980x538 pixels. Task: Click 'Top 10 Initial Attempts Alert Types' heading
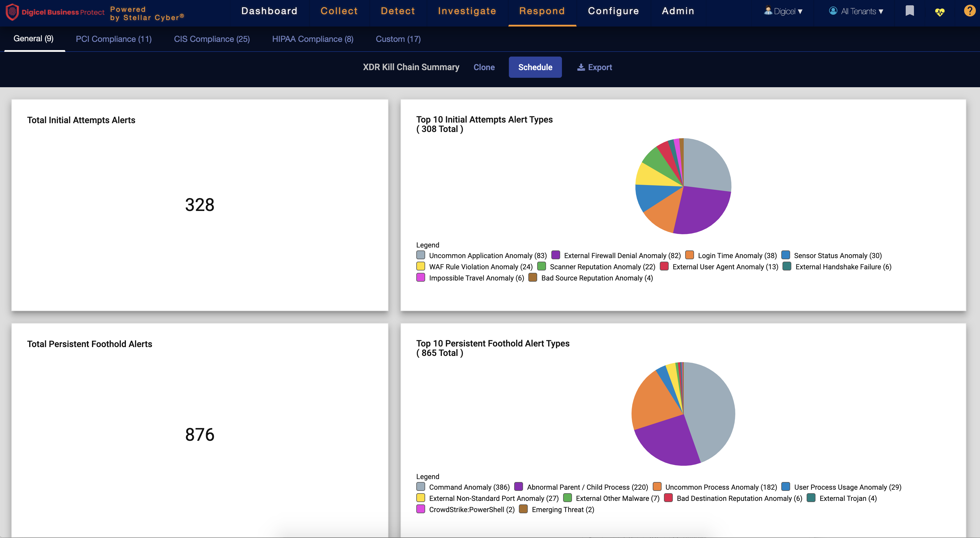(x=484, y=119)
